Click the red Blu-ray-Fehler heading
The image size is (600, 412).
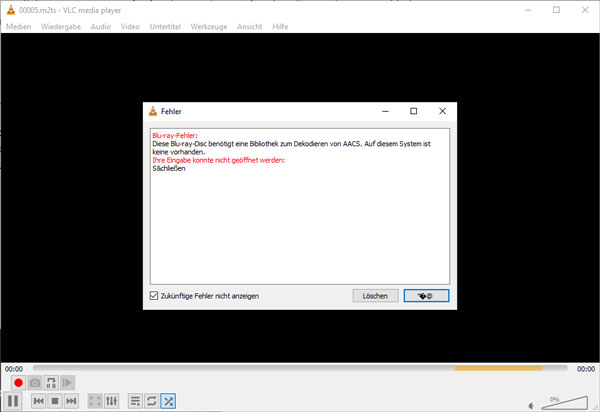click(175, 135)
